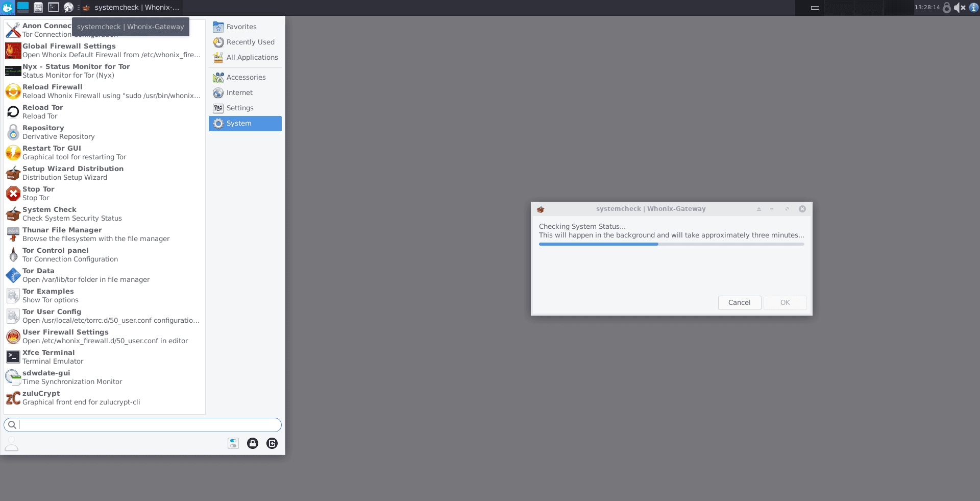Click the workspace switcher rectangle in panel
This screenshot has width=980, height=501.
(815, 7)
